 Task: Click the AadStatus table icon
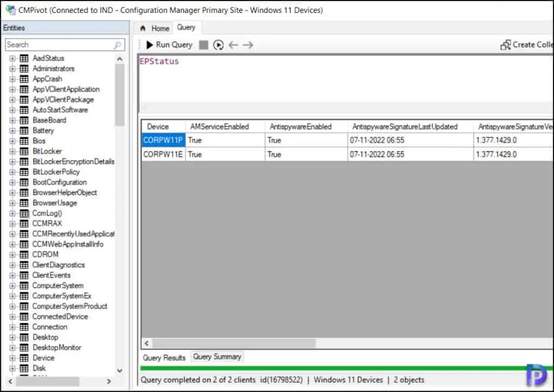click(x=24, y=58)
